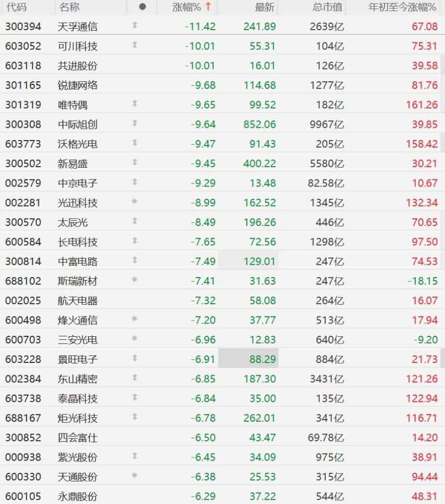Click stock code 688102
Image resolution: width=445 pixels, height=504 pixels.
click(23, 281)
